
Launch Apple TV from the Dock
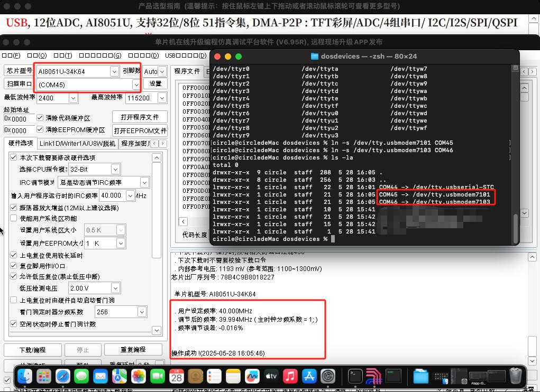click(x=271, y=376)
